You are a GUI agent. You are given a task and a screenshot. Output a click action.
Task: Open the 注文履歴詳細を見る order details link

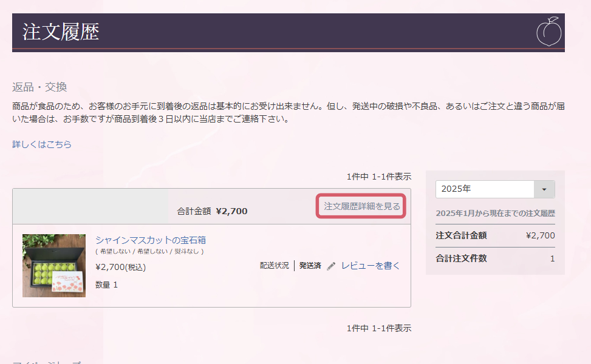coord(361,206)
